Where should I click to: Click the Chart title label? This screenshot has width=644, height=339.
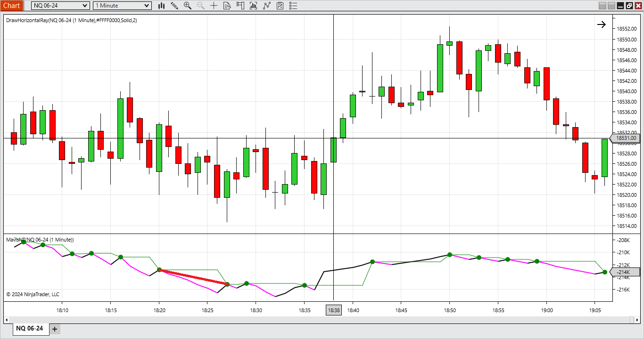tap(12, 6)
